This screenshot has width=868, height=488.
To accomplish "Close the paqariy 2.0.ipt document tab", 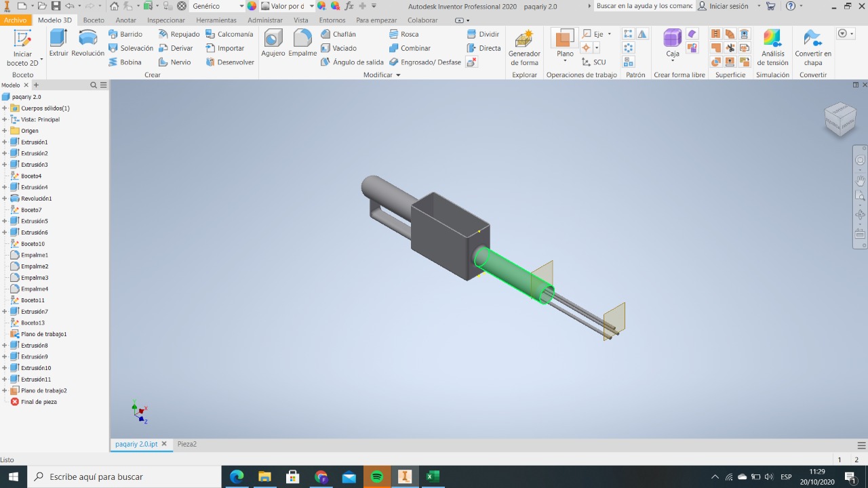I will (164, 444).
